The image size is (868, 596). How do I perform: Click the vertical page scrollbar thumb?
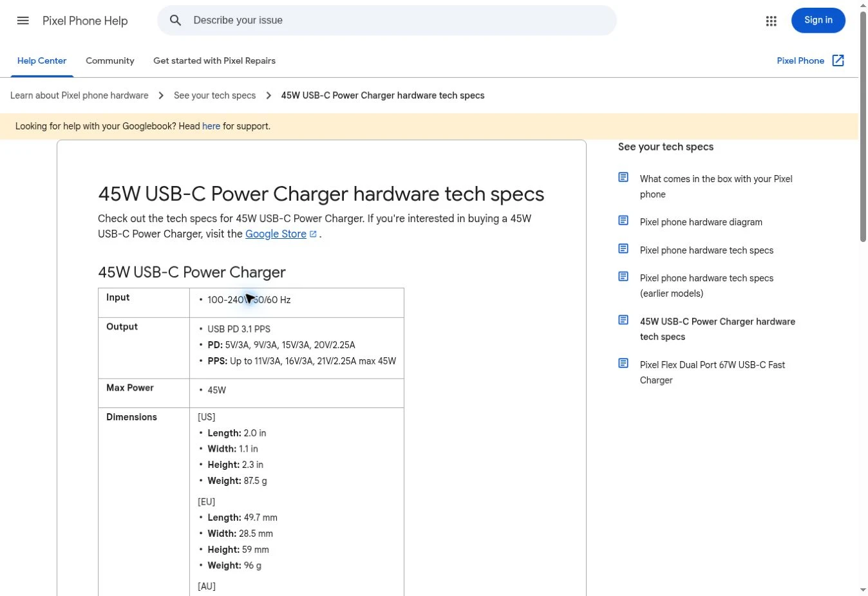[x=863, y=126]
